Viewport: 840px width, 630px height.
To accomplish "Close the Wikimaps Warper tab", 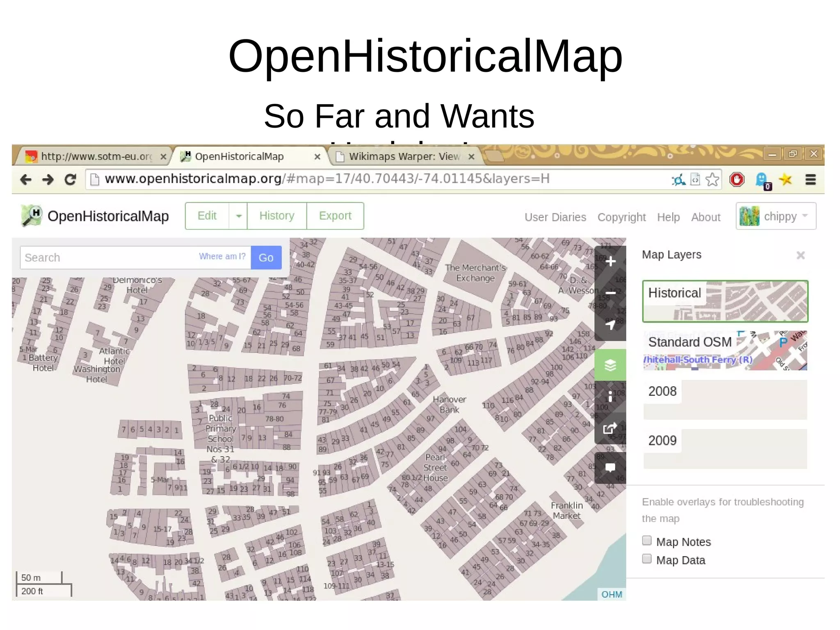I will [471, 157].
